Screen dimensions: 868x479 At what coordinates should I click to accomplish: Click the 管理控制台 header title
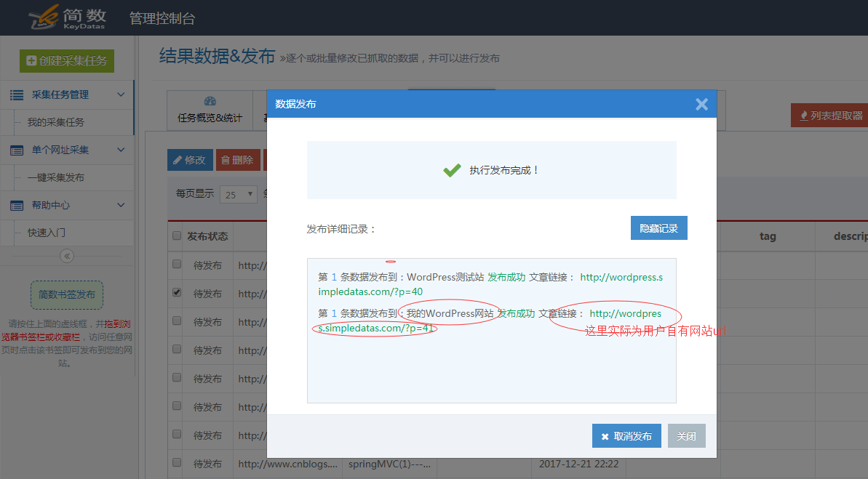162,18
